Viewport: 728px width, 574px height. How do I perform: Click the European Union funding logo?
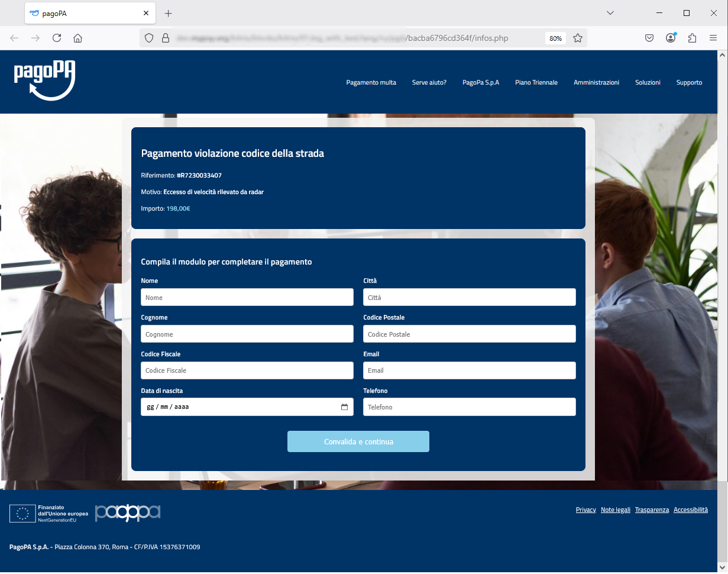click(x=48, y=513)
